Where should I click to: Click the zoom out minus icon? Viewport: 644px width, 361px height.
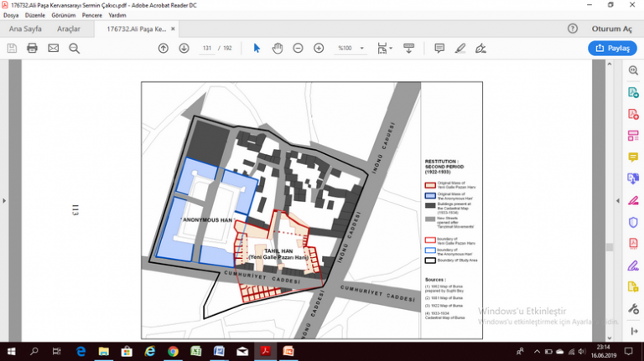(298, 48)
